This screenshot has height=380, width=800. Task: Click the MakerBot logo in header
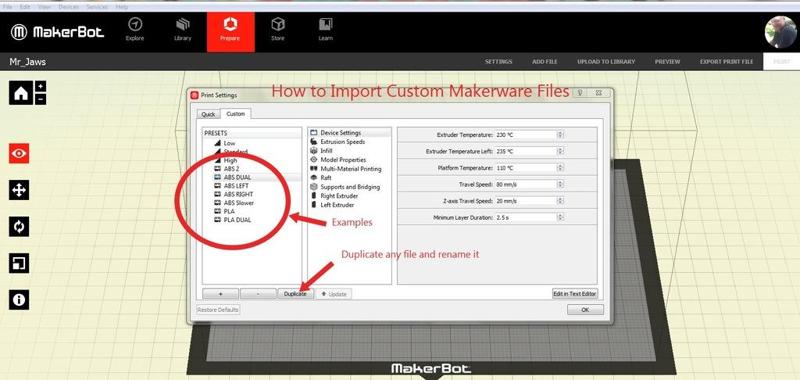coord(57,32)
